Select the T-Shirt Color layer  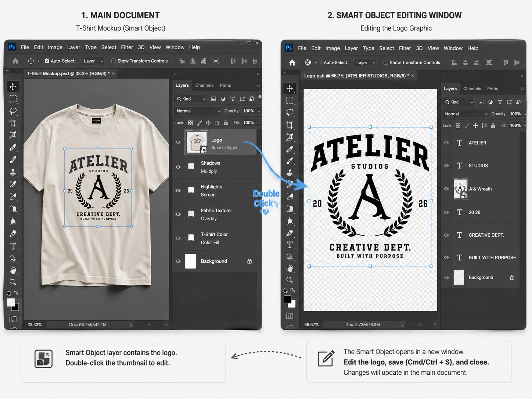[x=215, y=238]
